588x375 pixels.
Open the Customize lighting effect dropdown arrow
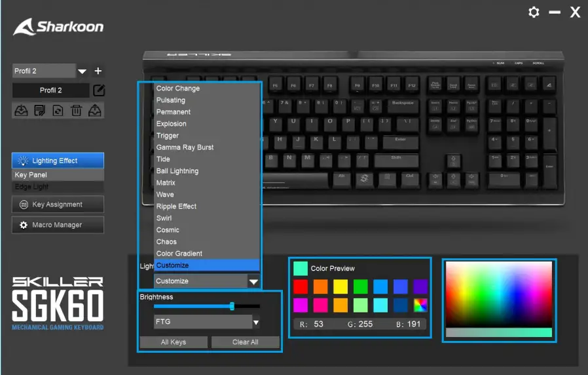tap(253, 281)
